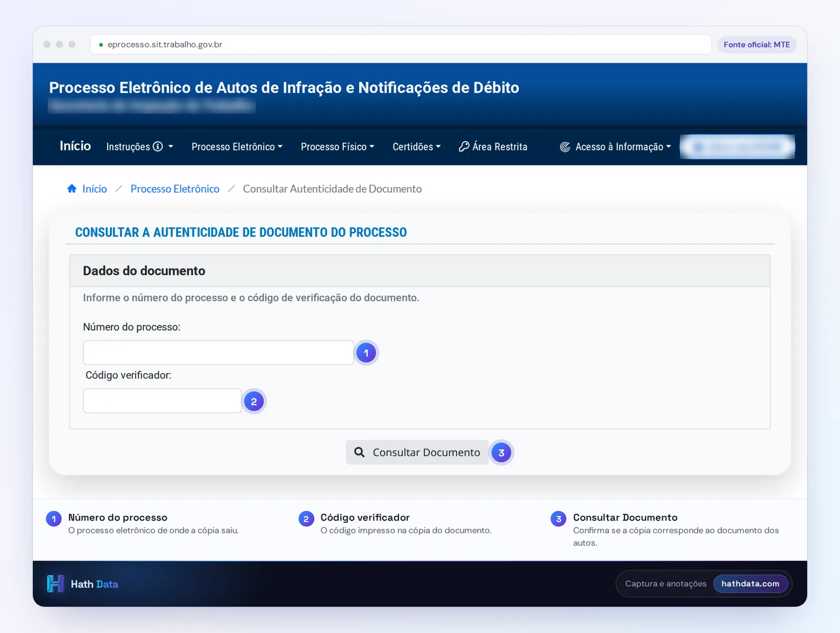This screenshot has width=840, height=633.
Task: Click the Número do processo: label
Action: click(132, 327)
